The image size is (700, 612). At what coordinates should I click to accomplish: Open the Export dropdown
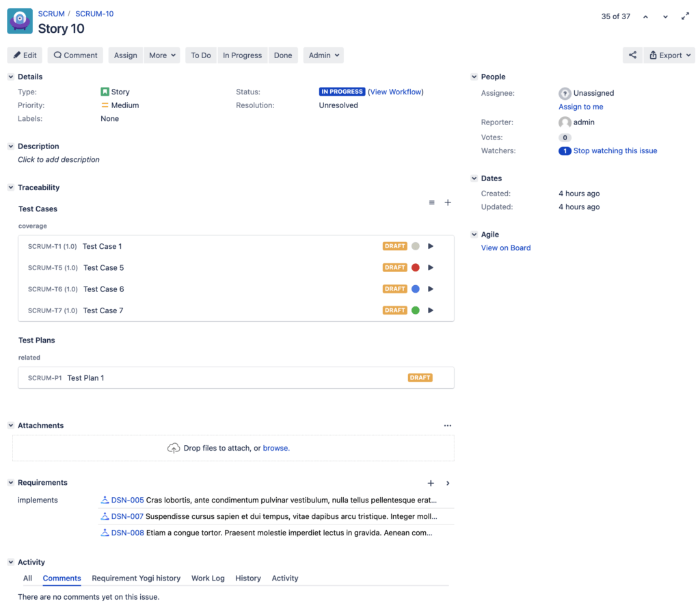click(669, 55)
